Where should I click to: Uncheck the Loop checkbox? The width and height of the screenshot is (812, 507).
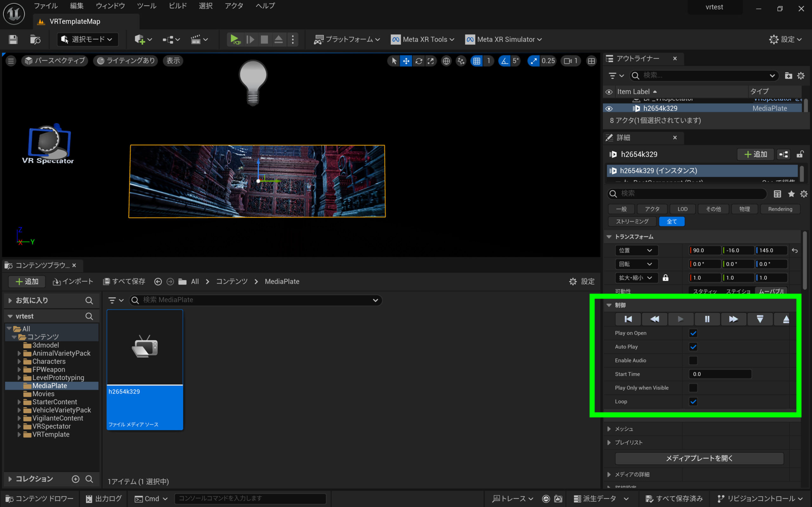tap(693, 401)
